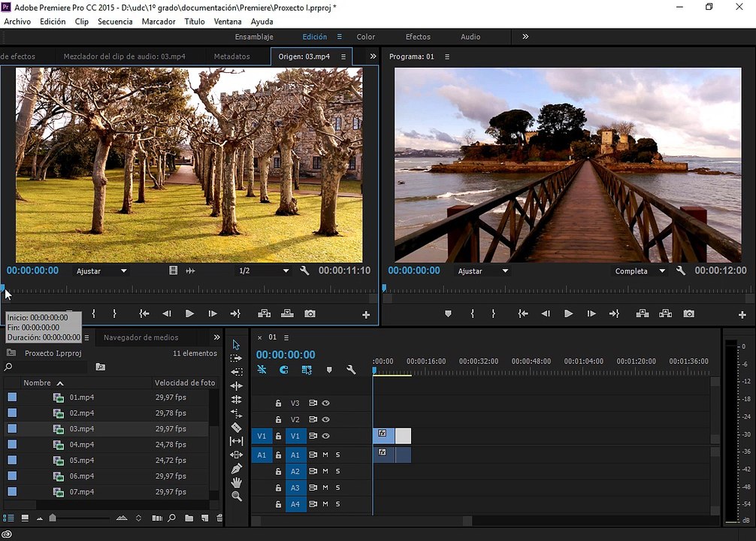
Task: Open Program monitor wrench settings
Action: click(680, 271)
